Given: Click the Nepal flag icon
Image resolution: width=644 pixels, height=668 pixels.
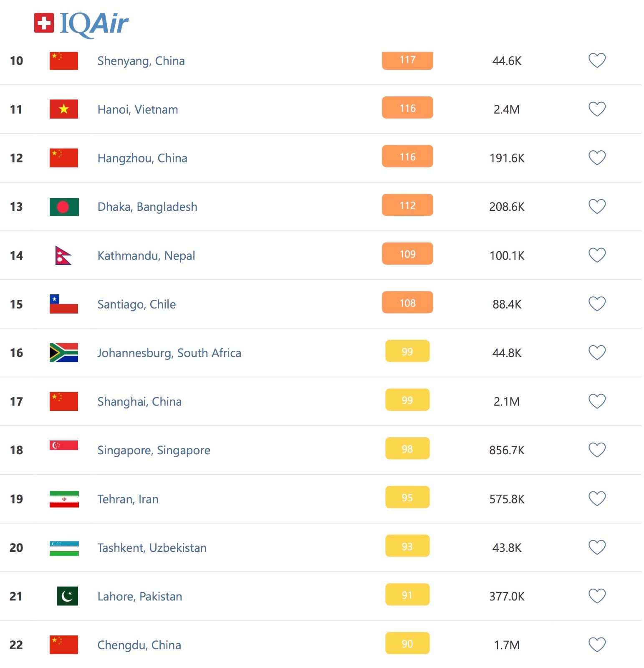Looking at the screenshot, I should 63,255.
